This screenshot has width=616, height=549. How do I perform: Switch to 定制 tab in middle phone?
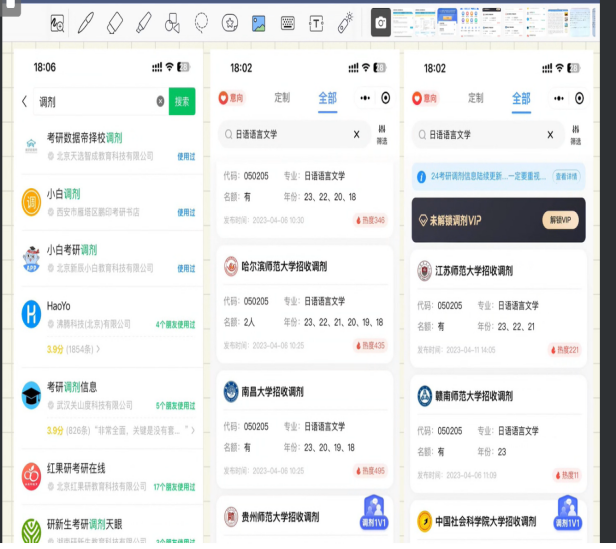[x=282, y=98]
